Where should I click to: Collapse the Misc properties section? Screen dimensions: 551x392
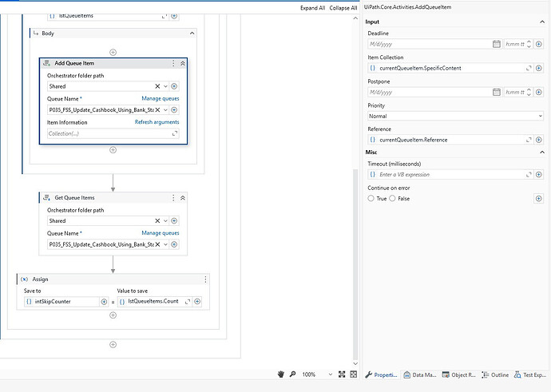pyautogui.click(x=542, y=152)
